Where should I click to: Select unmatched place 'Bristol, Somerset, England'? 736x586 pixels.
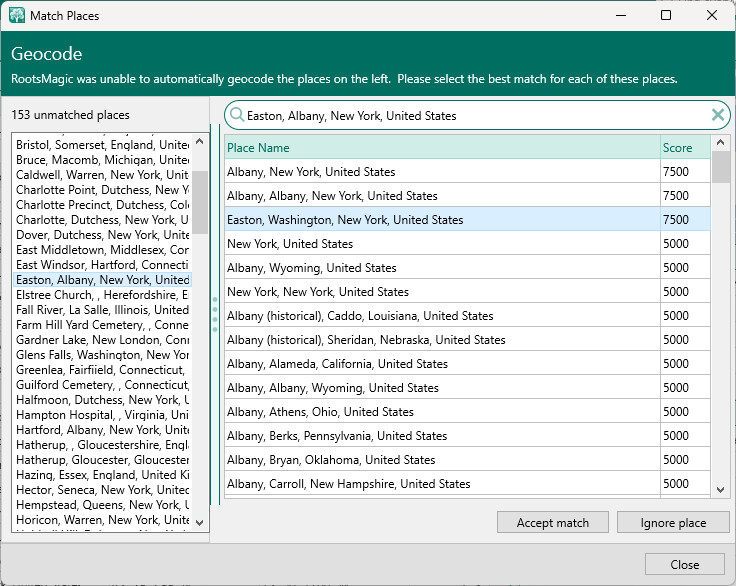point(102,145)
